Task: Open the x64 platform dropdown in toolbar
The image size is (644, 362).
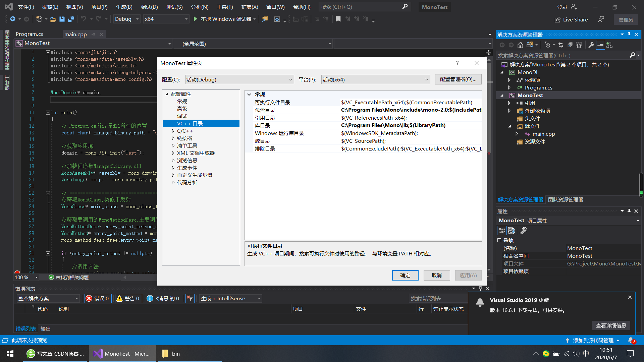Action: (x=166, y=19)
